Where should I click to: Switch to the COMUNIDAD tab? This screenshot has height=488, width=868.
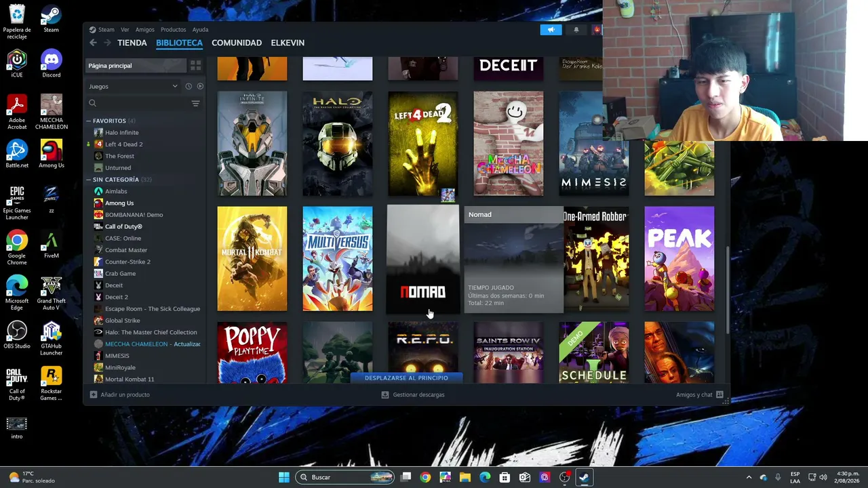(237, 43)
